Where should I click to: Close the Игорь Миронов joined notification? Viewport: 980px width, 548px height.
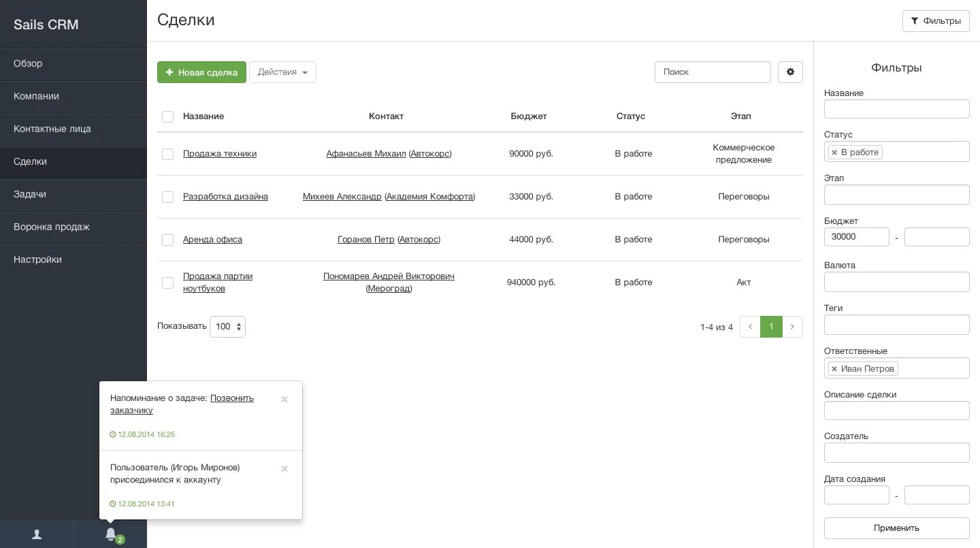coord(284,469)
